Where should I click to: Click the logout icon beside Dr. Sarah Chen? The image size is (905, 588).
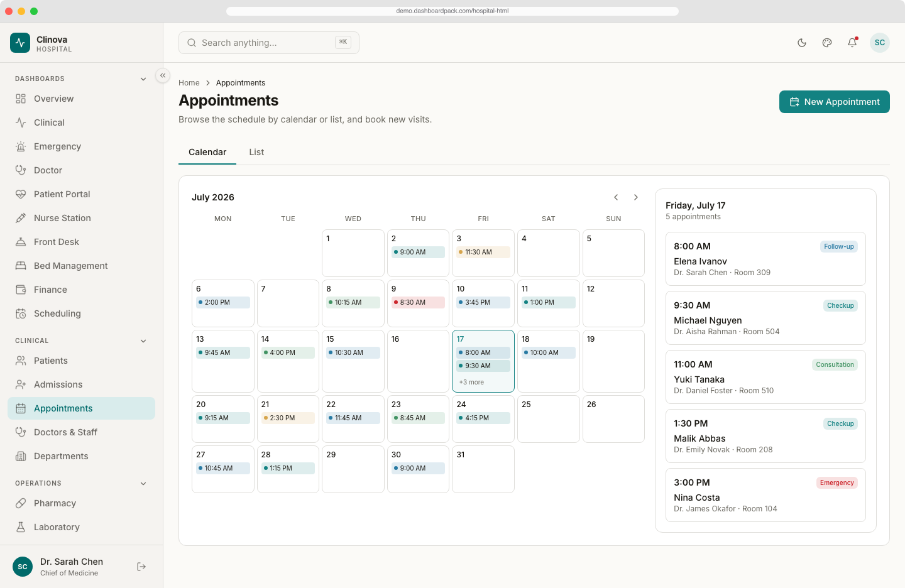click(141, 567)
